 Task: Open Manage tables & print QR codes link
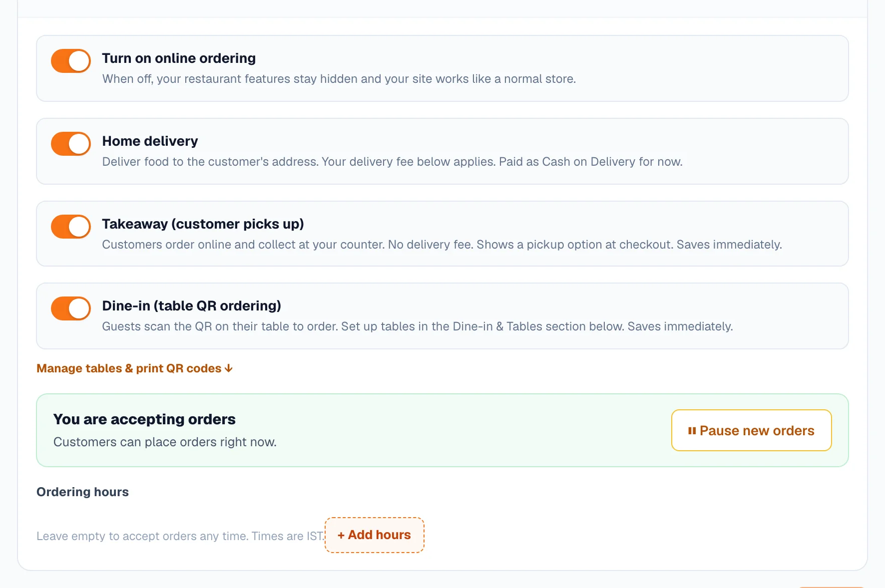[x=135, y=368]
